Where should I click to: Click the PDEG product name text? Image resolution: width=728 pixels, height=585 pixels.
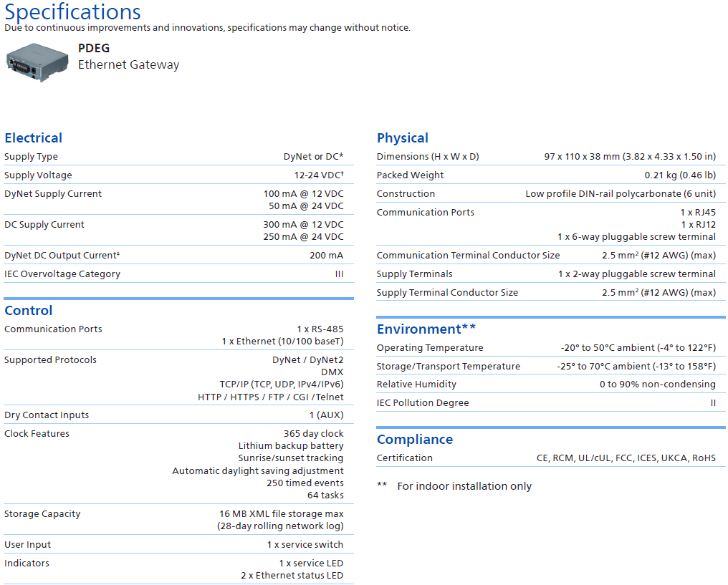tap(94, 49)
